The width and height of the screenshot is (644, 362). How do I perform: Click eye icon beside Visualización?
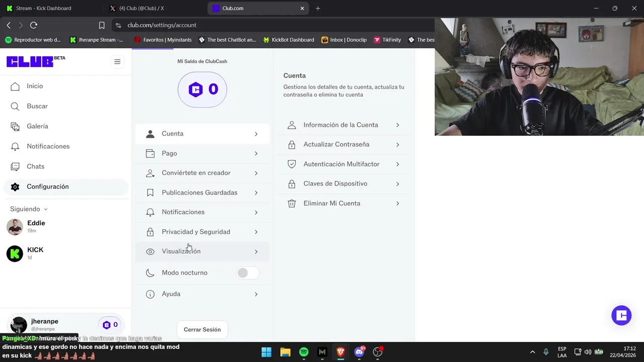point(150,251)
